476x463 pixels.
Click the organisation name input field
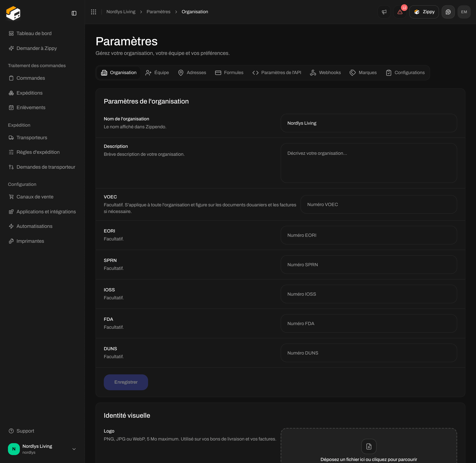[369, 123]
